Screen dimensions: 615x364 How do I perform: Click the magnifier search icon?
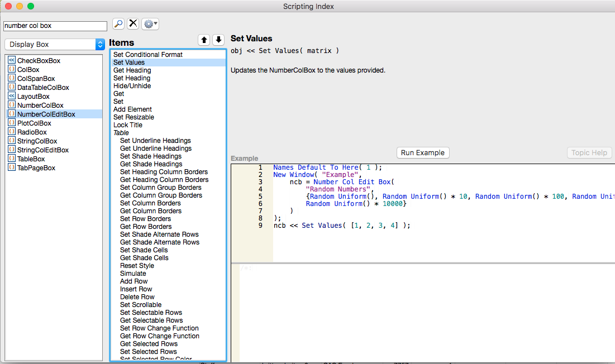click(118, 23)
